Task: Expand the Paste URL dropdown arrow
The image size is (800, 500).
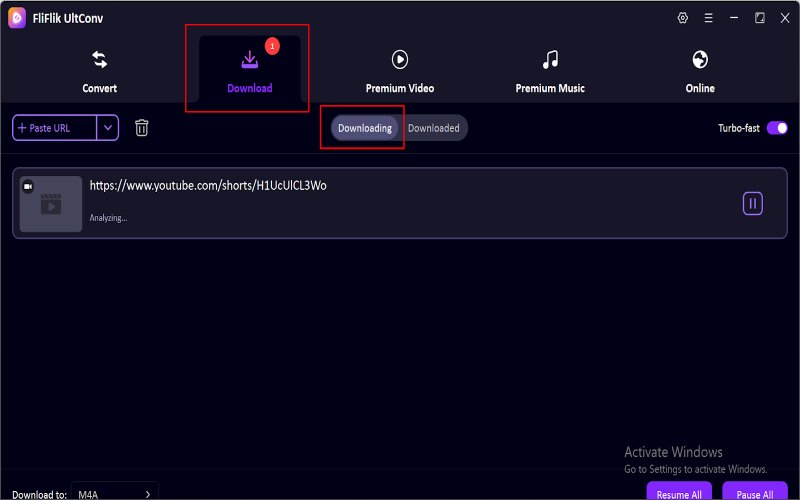Action: pos(108,128)
